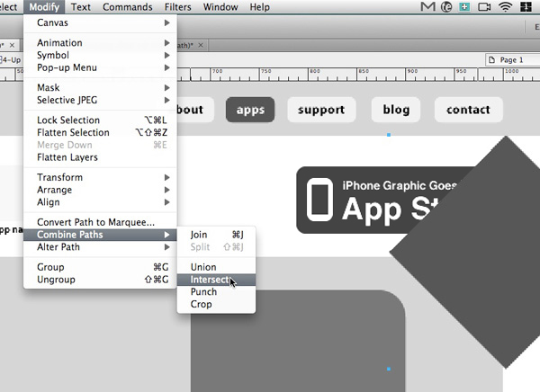Click the Wi-Fi status icon
Viewport: 540px width, 392px height.
point(505,6)
